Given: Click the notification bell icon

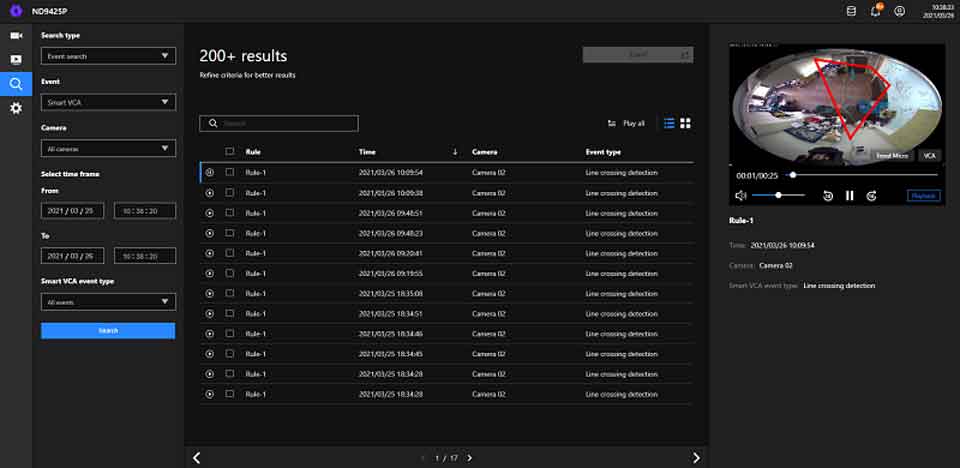Looking at the screenshot, I should click(875, 11).
